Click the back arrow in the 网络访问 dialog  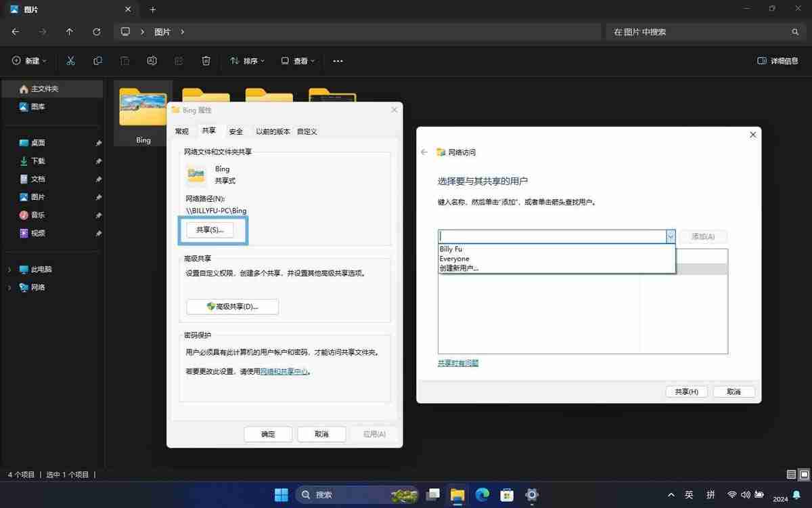(424, 152)
